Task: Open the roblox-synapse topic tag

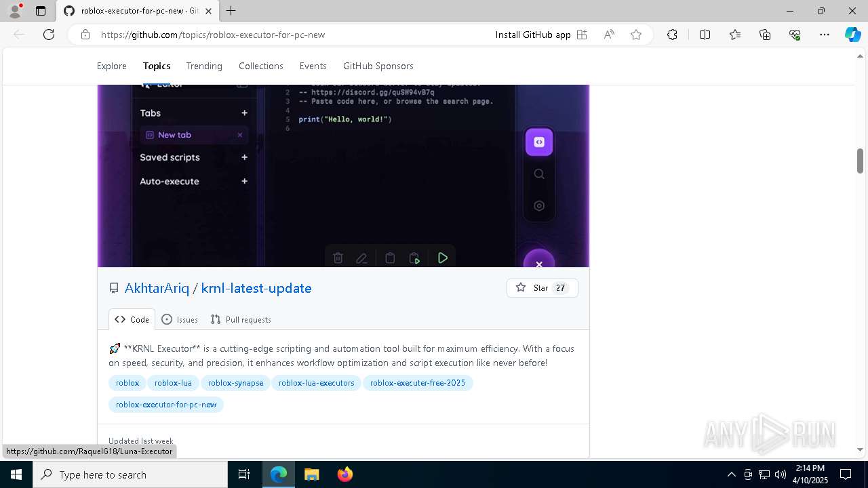Action: pyautogui.click(x=235, y=383)
